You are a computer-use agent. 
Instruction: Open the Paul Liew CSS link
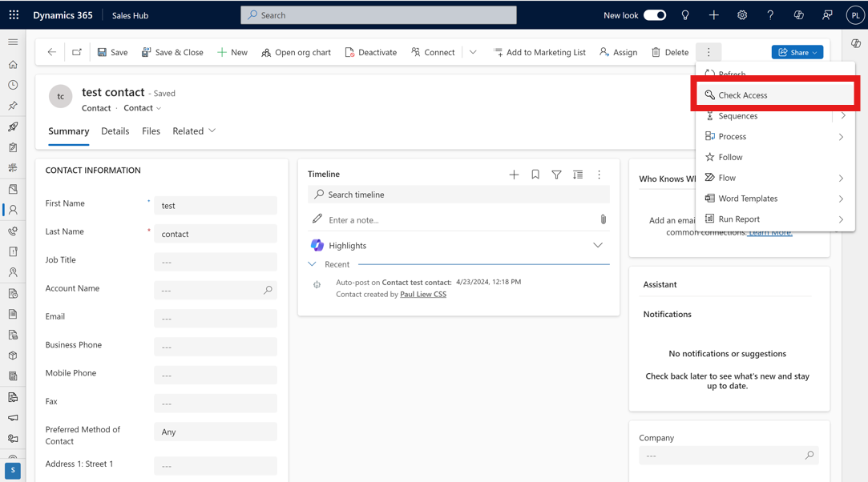(x=422, y=294)
